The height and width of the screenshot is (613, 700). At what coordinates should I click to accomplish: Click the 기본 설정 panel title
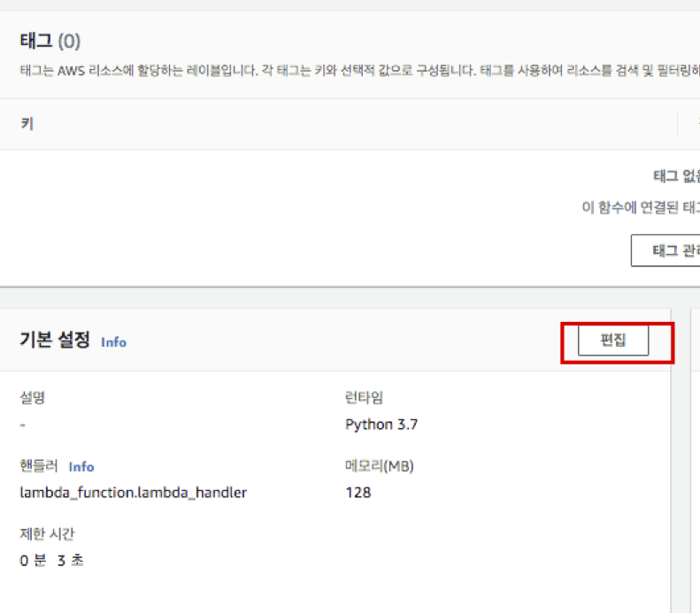click(55, 341)
